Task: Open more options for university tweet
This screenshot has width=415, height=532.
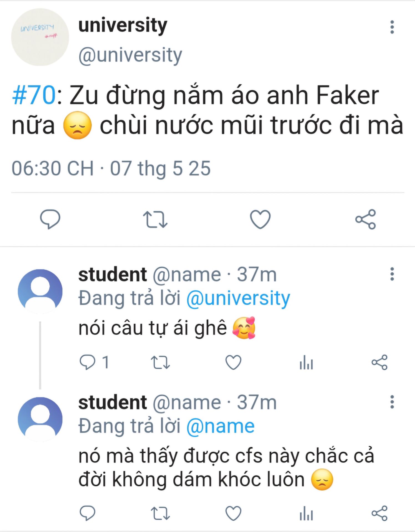Action: coord(392,27)
